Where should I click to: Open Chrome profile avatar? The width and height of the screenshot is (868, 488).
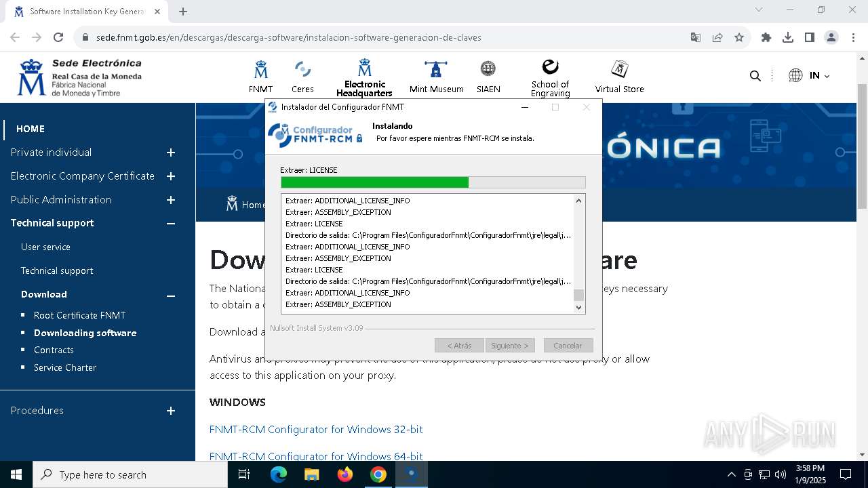(831, 37)
